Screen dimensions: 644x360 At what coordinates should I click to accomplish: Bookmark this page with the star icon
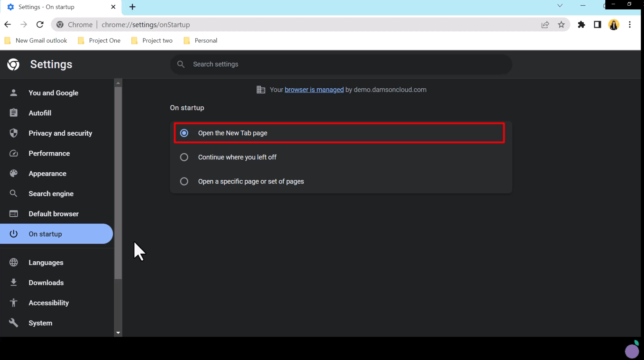561,24
